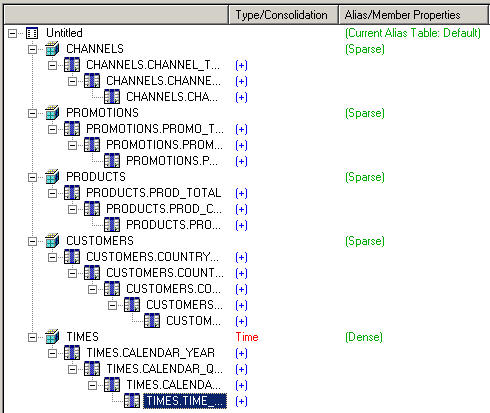Collapse the TIMES.CALENDAR_Q... node
This screenshot has width=490, height=413.
pyautogui.click(x=72, y=369)
